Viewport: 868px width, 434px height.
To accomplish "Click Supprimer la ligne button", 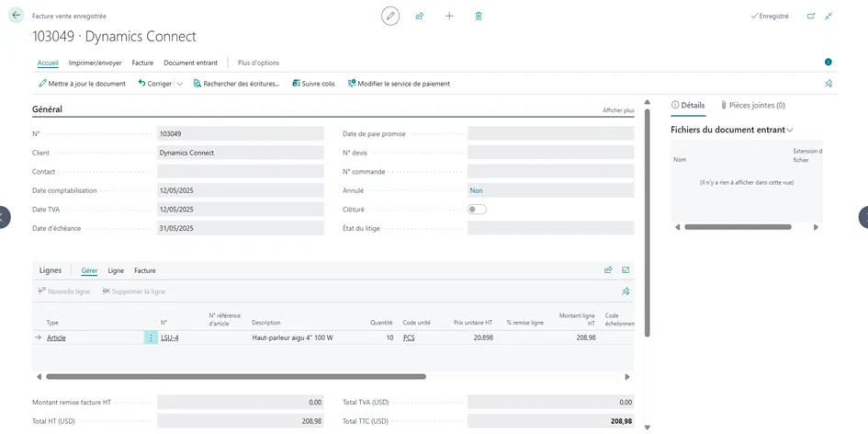I will pyautogui.click(x=133, y=291).
